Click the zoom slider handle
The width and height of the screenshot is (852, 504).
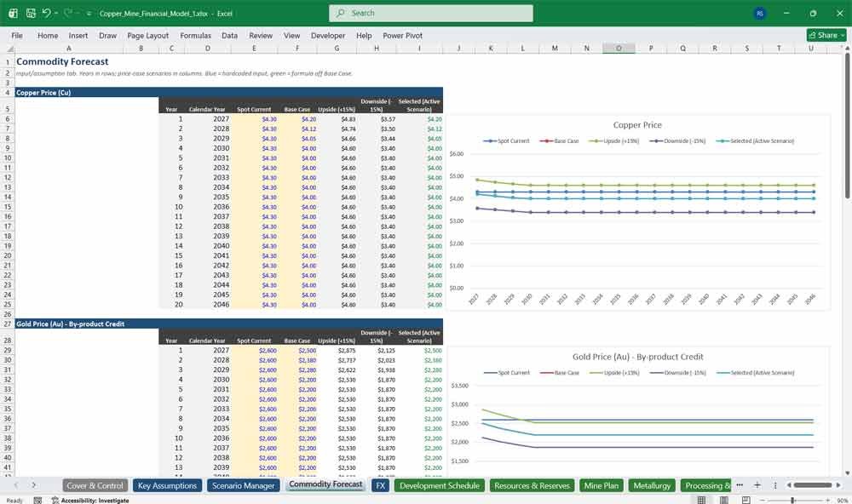(792, 501)
